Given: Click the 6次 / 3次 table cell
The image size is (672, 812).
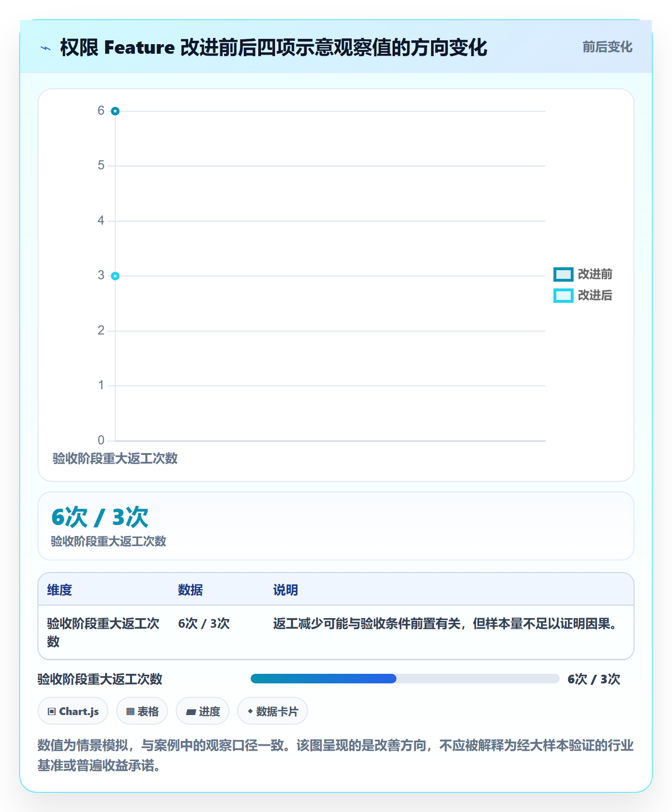Looking at the screenshot, I should click(204, 623).
